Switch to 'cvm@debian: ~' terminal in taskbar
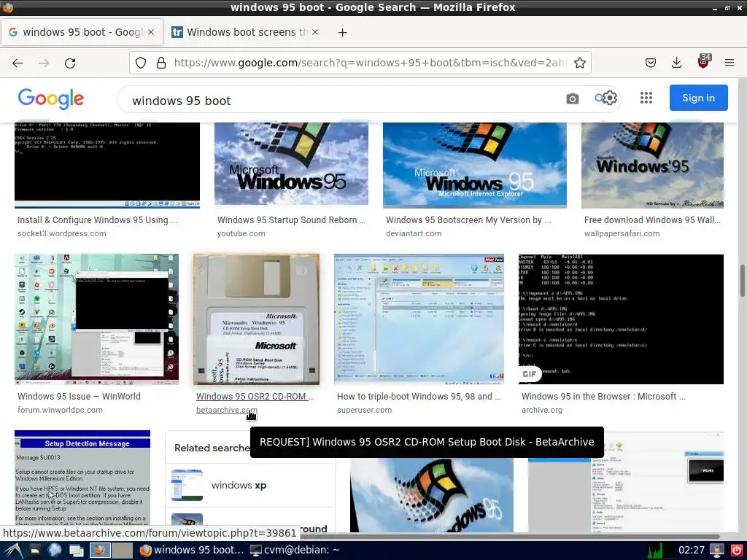The image size is (747, 560). [294, 550]
